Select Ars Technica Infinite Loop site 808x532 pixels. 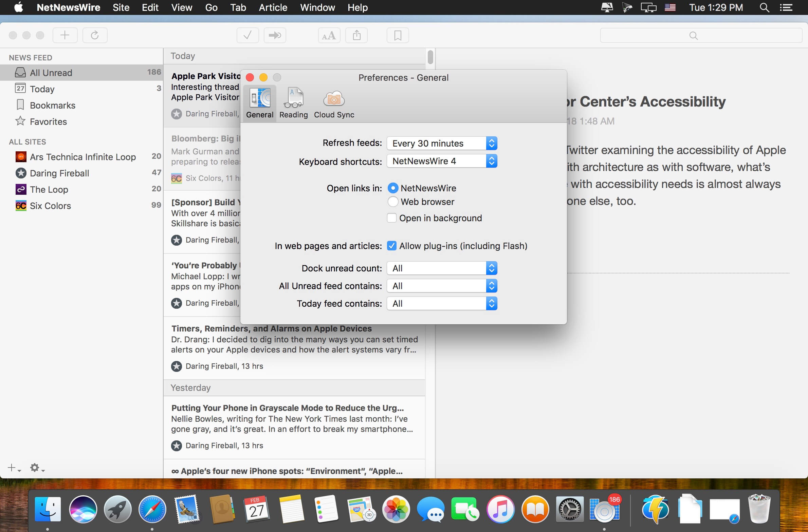[x=81, y=157]
